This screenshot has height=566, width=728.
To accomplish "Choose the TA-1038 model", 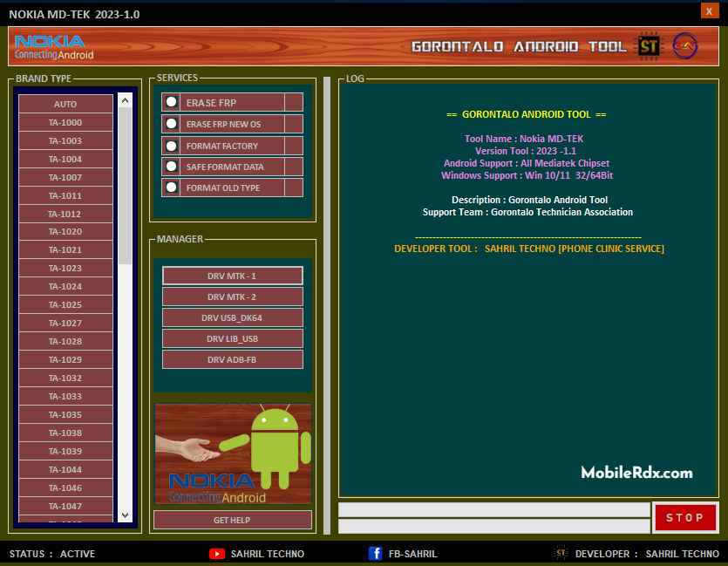I will [65, 433].
